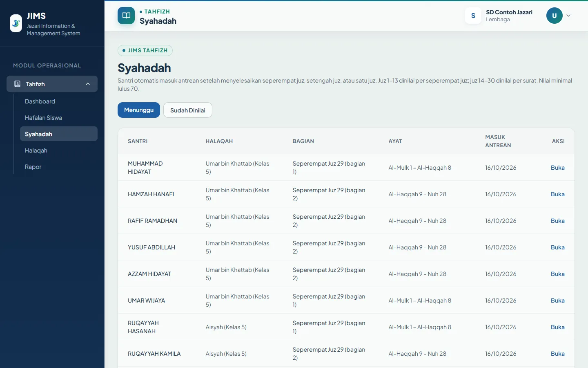This screenshot has width=588, height=368.
Task: Click the name RUQAYYAH HASANAH
Action: point(143,327)
